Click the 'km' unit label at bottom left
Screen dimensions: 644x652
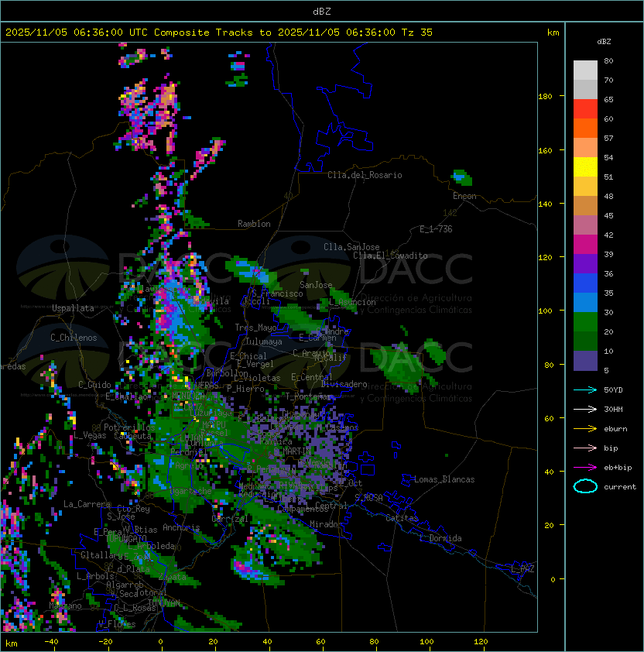pyautogui.click(x=12, y=643)
